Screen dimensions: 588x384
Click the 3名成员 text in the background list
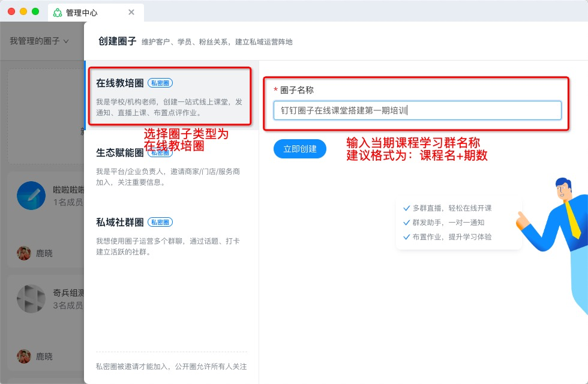pos(68,305)
